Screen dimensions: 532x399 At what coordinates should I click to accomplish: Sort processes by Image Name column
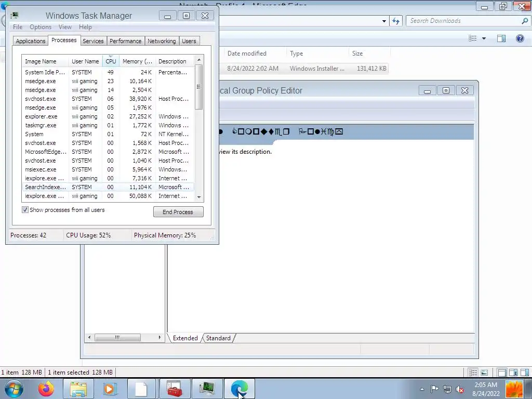pyautogui.click(x=46, y=61)
